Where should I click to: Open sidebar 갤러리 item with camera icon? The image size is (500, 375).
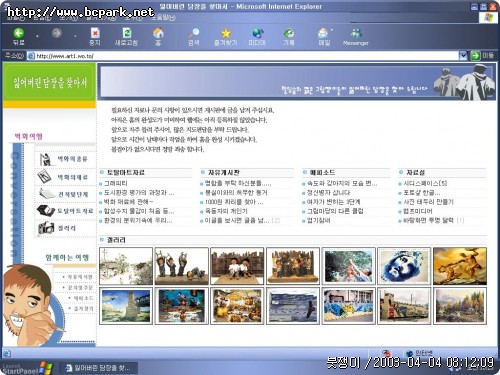coord(57,228)
